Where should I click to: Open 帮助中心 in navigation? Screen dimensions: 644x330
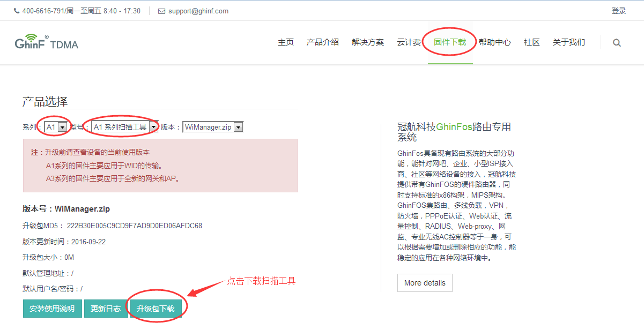point(495,42)
